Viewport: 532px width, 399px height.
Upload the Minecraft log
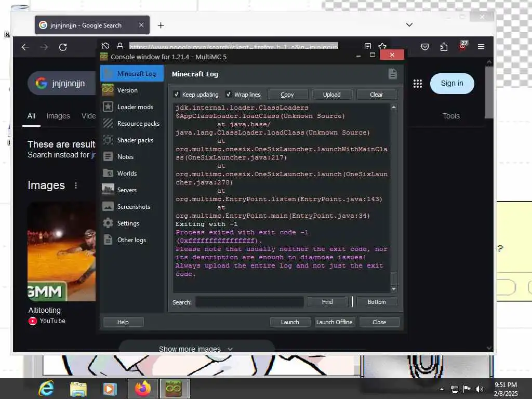332,95
